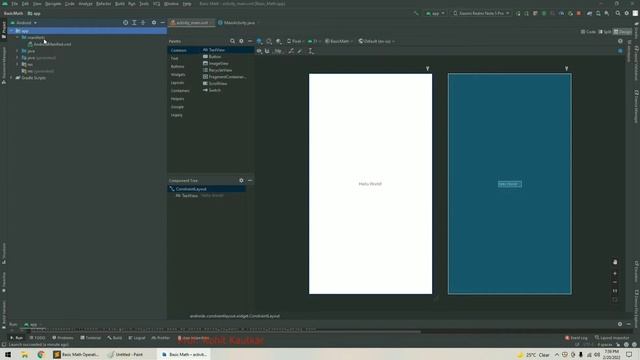Pick ScrollView from the palette
Viewport: 640px width, 360px height.
click(215, 83)
